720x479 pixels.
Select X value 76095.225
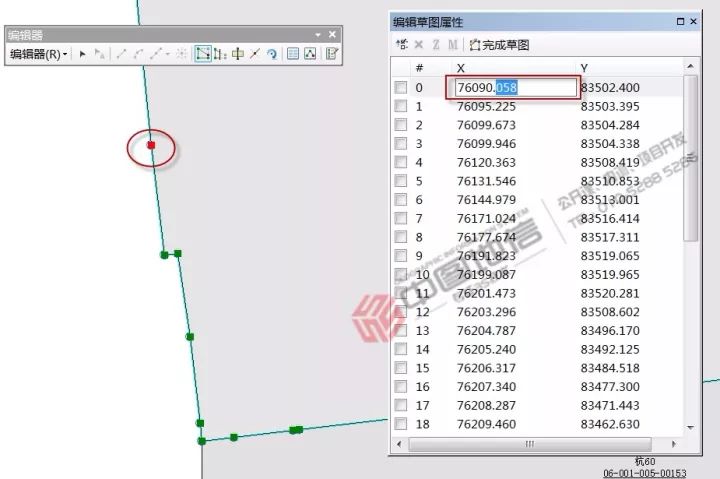click(x=486, y=106)
